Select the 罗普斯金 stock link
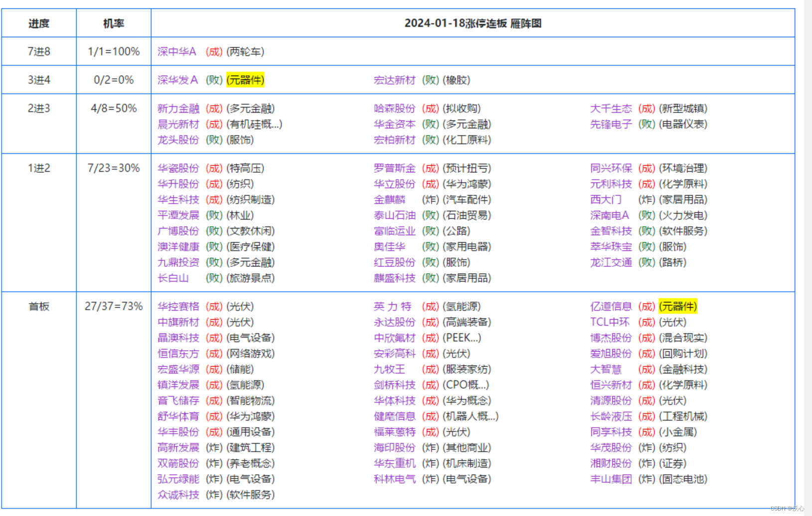This screenshot has height=516, width=812. [x=394, y=168]
